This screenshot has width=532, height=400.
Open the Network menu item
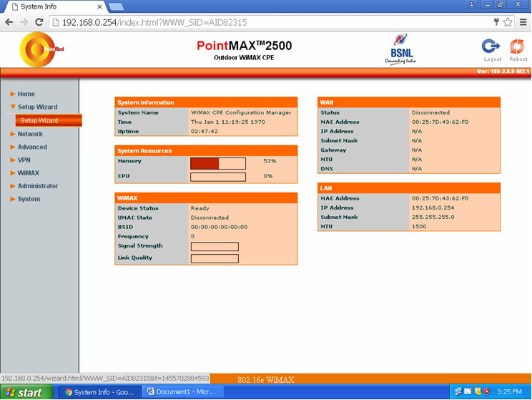(30, 134)
